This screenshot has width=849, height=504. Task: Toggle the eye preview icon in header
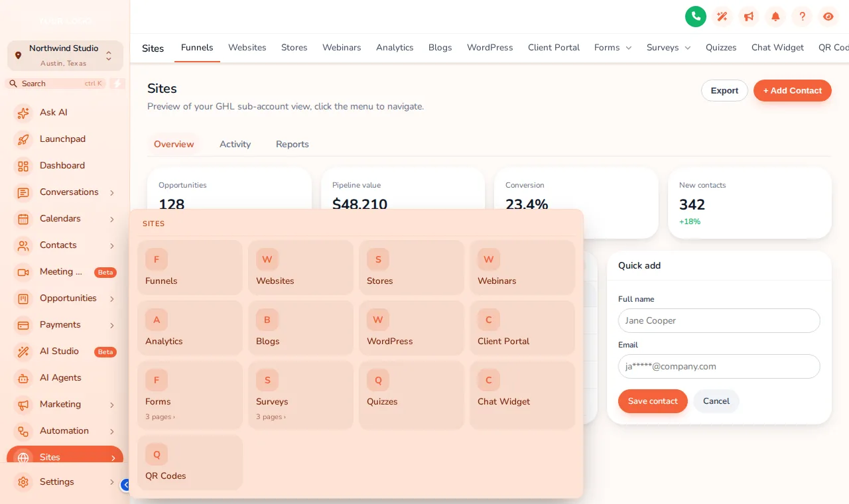click(828, 17)
